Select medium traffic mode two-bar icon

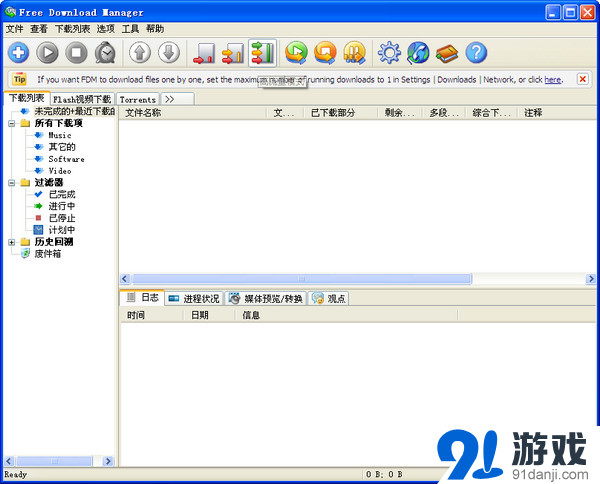(x=233, y=53)
